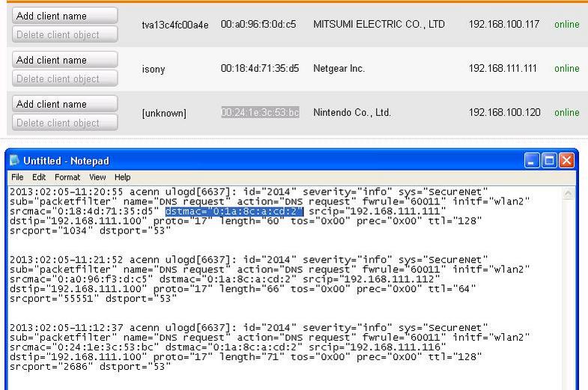
Task: Click srcport="1034" in Notepad log
Action: (51, 231)
